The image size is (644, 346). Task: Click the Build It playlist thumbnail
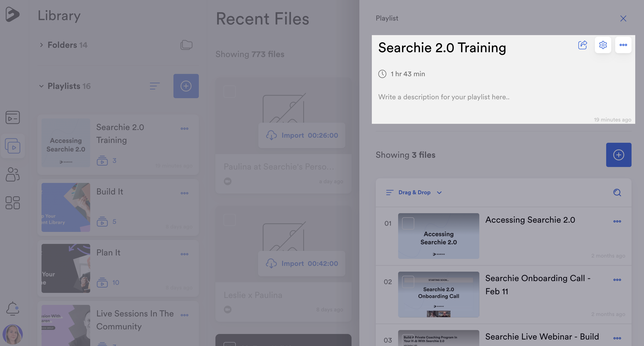[66, 207]
